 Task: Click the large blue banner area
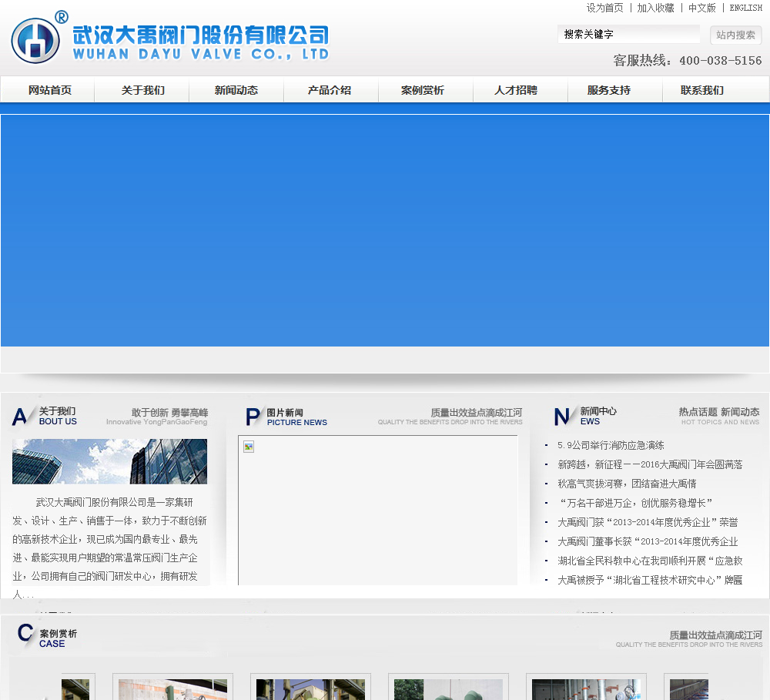tap(385, 230)
